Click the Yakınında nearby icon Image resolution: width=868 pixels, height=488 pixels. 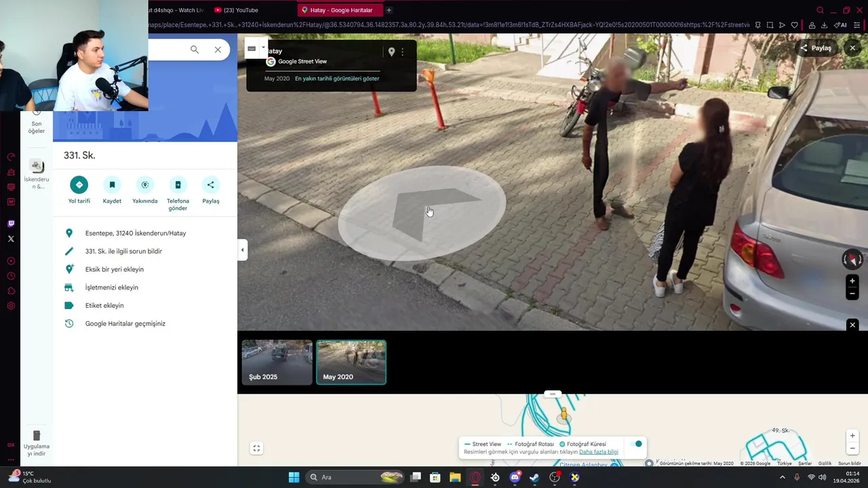(144, 184)
